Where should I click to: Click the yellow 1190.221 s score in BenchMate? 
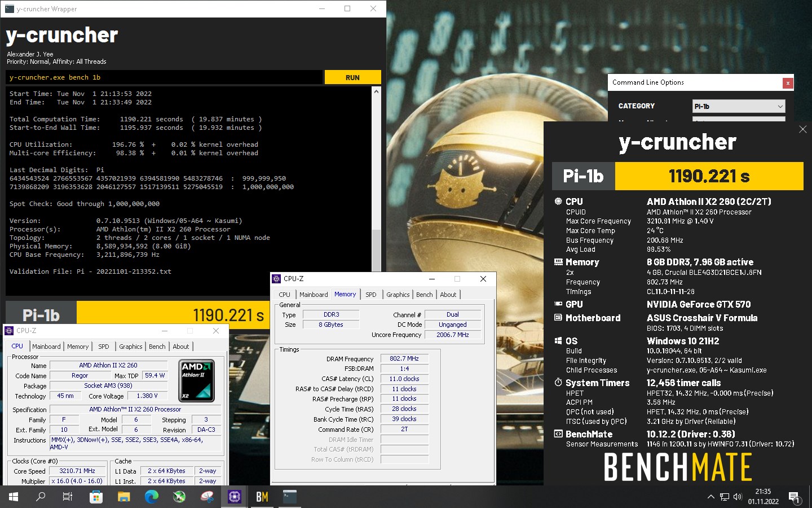709,176
